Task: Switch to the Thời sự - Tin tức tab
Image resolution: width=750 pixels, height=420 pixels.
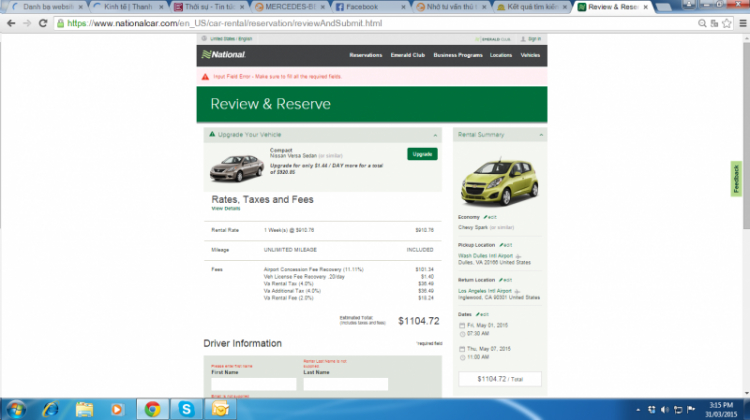Action: (209, 7)
